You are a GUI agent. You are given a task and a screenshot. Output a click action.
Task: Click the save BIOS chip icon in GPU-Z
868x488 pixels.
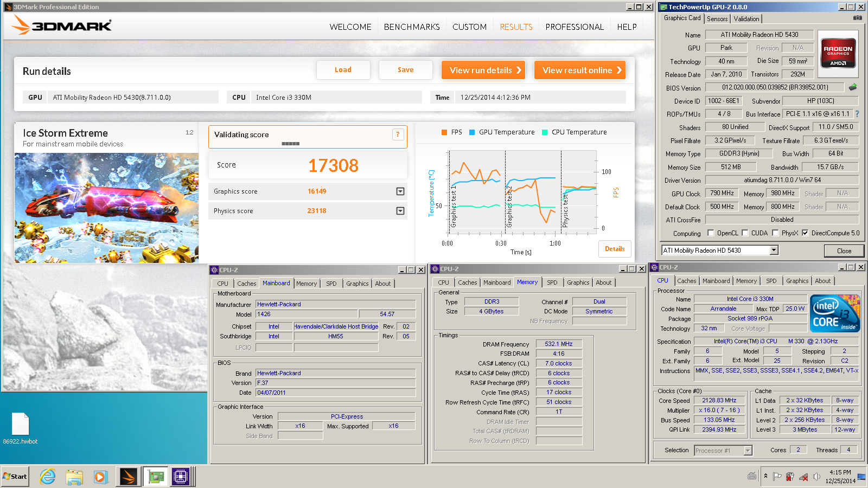pyautogui.click(x=853, y=87)
